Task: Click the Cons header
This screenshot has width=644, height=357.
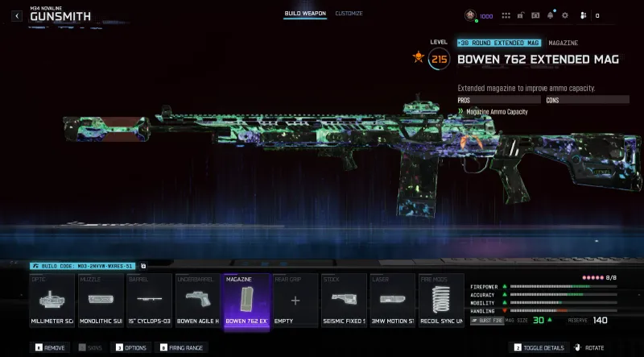Action: click(x=588, y=100)
